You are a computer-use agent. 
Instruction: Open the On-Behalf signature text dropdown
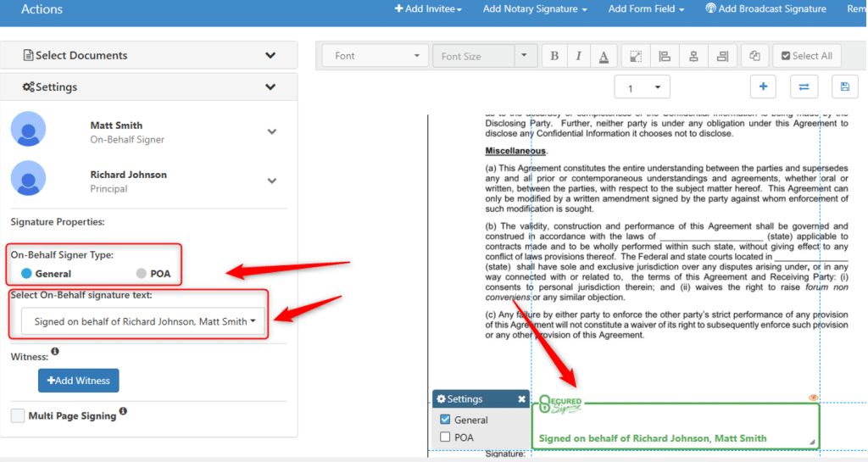click(x=142, y=321)
